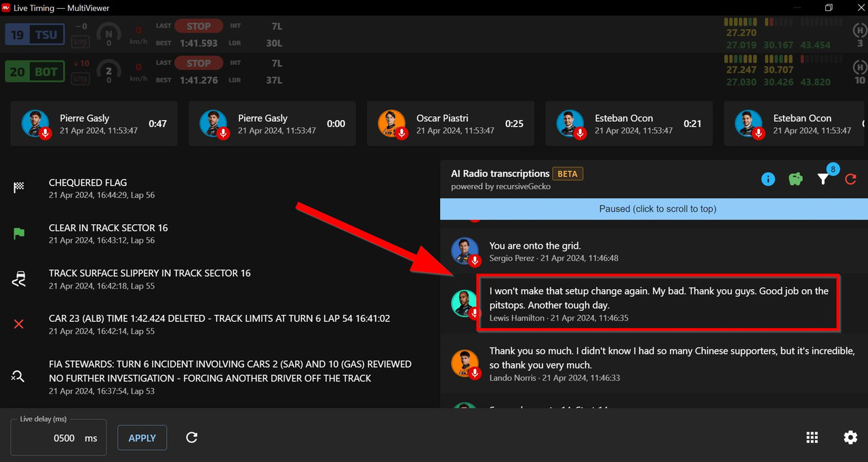Click BOT mini-sector bars above 27.247
Viewport: 868px width, 462px height.
coord(741,59)
